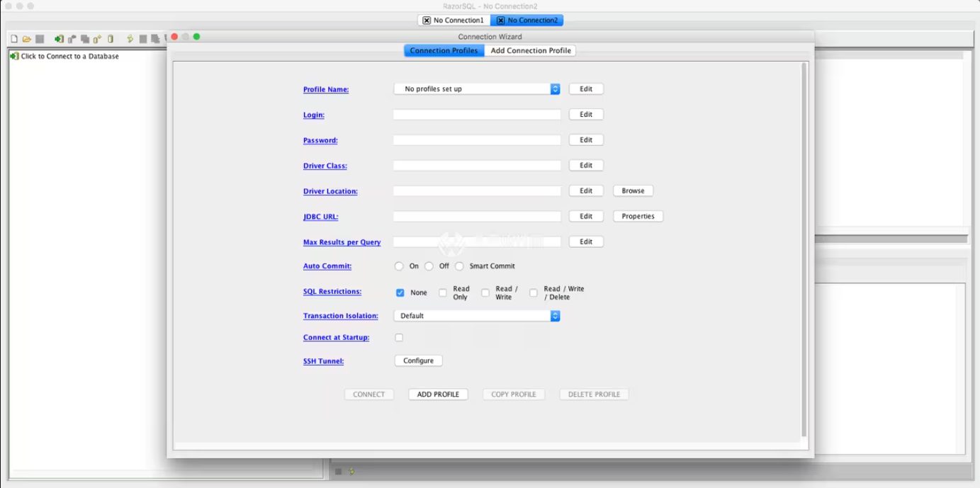Click into the JDBC URL input field
980x488 pixels.
(477, 217)
